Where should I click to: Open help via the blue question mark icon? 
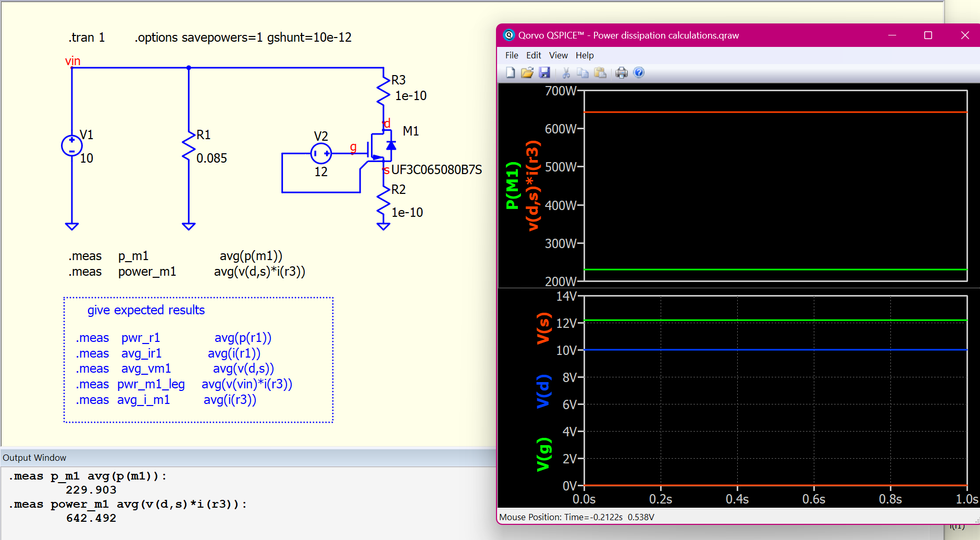tap(639, 73)
